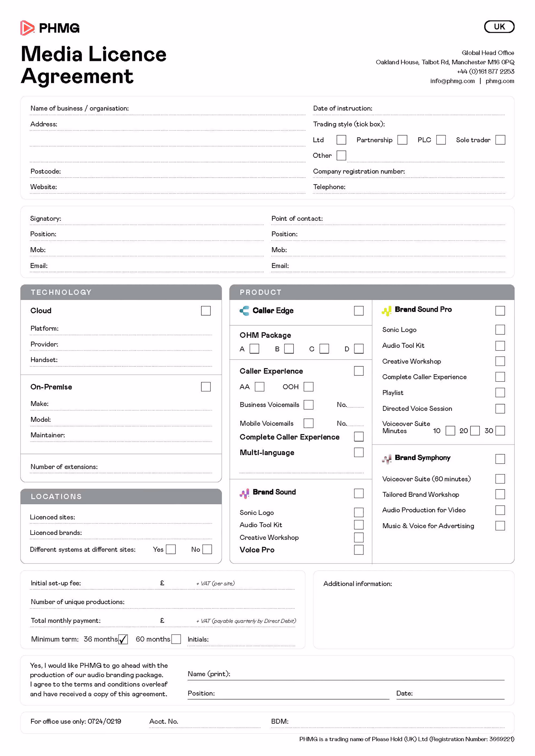Tick the 60 months term box

[176, 639]
